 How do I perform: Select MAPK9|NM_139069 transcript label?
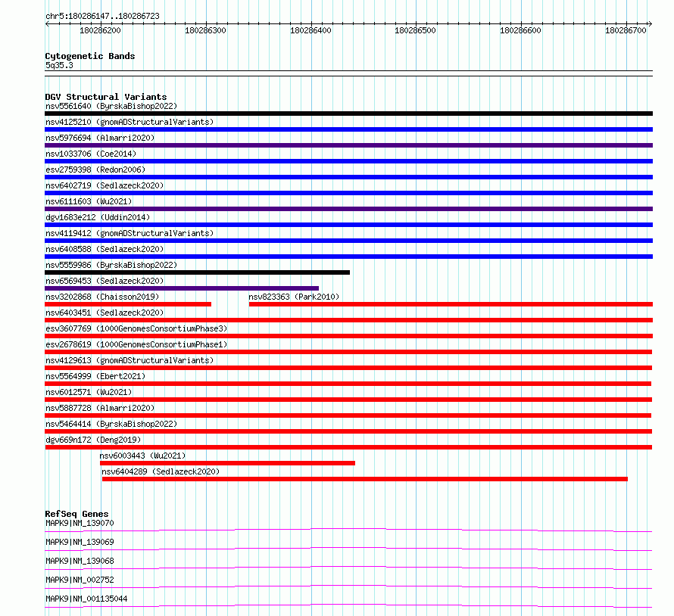[x=80, y=542]
